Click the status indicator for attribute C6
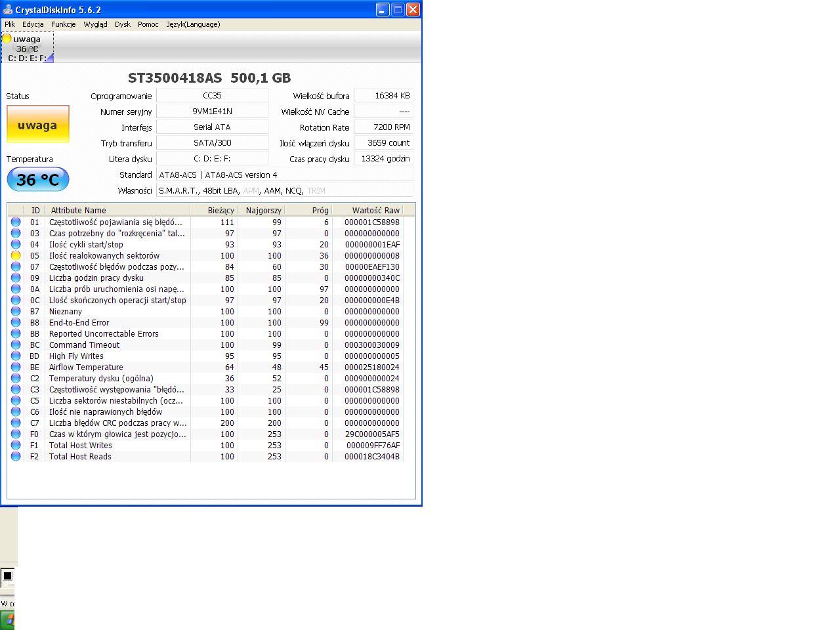 click(16, 412)
